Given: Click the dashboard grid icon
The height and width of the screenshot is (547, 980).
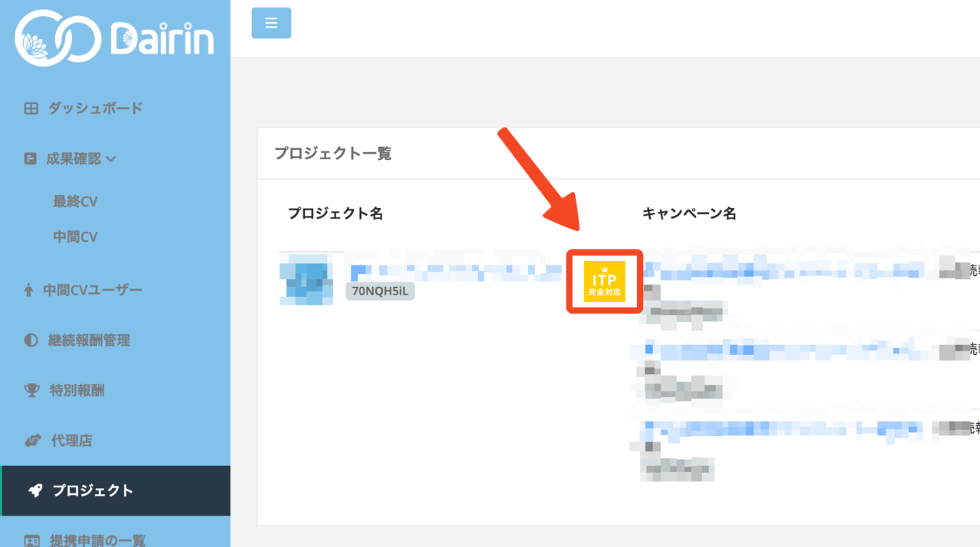Looking at the screenshot, I should [31, 109].
